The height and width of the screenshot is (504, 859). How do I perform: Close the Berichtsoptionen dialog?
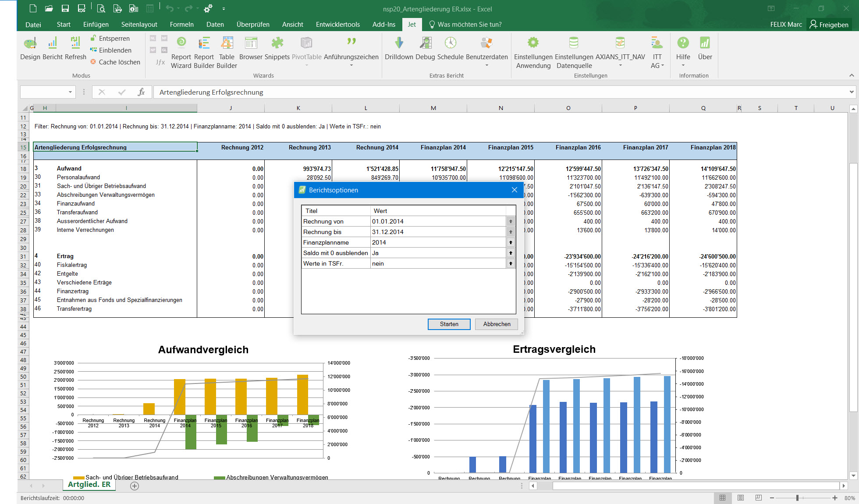tap(515, 190)
